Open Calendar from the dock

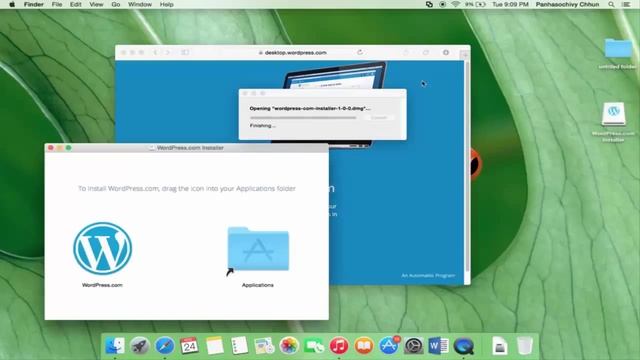[x=189, y=346]
